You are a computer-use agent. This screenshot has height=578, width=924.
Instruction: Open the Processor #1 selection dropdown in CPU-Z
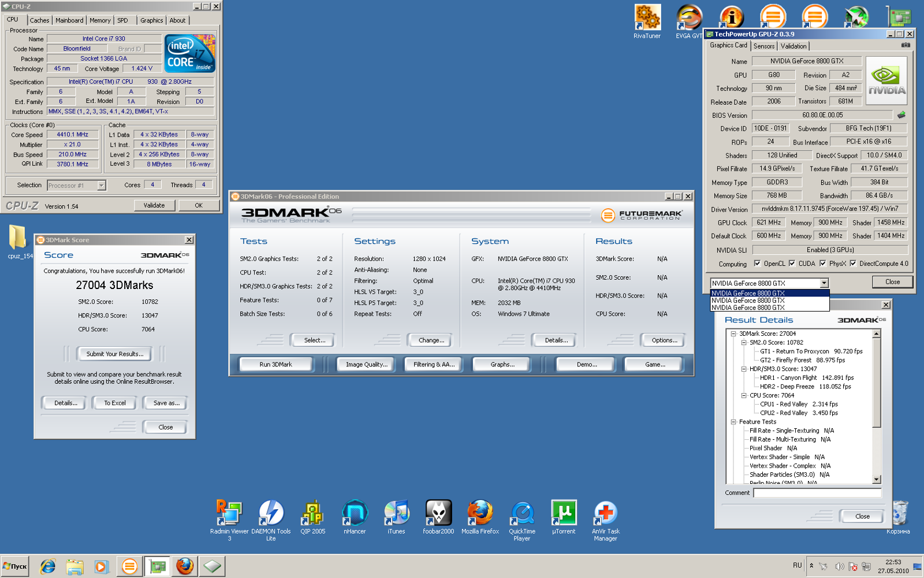pos(102,186)
